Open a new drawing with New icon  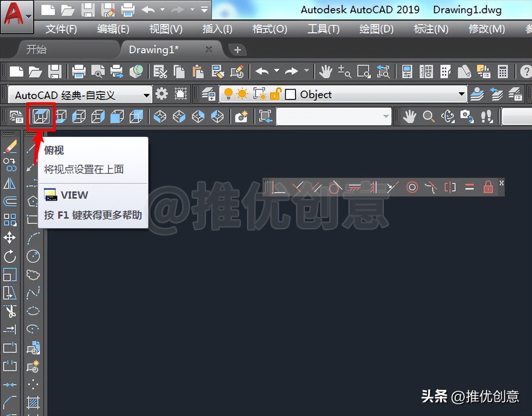click(x=16, y=71)
